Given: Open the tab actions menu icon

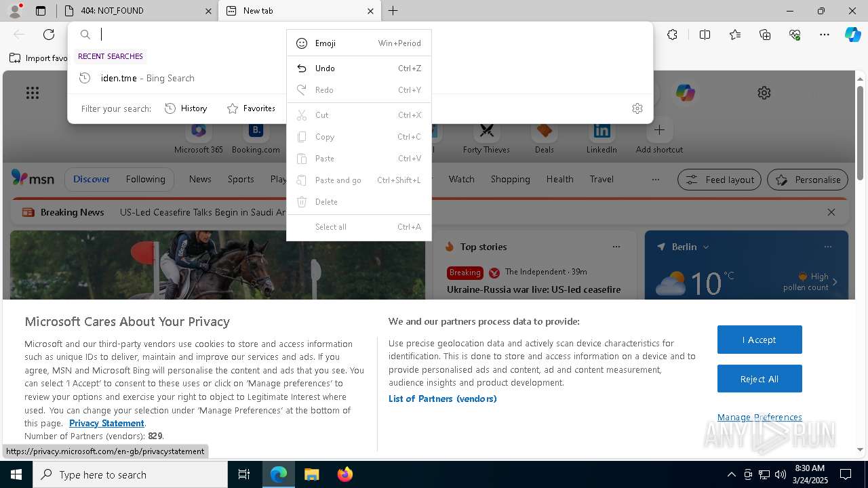Looking at the screenshot, I should (41, 11).
